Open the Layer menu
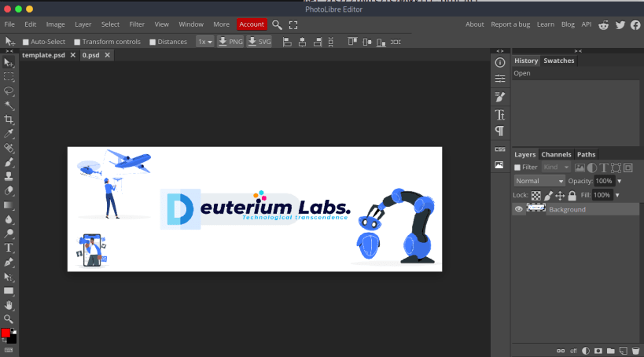 pos(83,24)
